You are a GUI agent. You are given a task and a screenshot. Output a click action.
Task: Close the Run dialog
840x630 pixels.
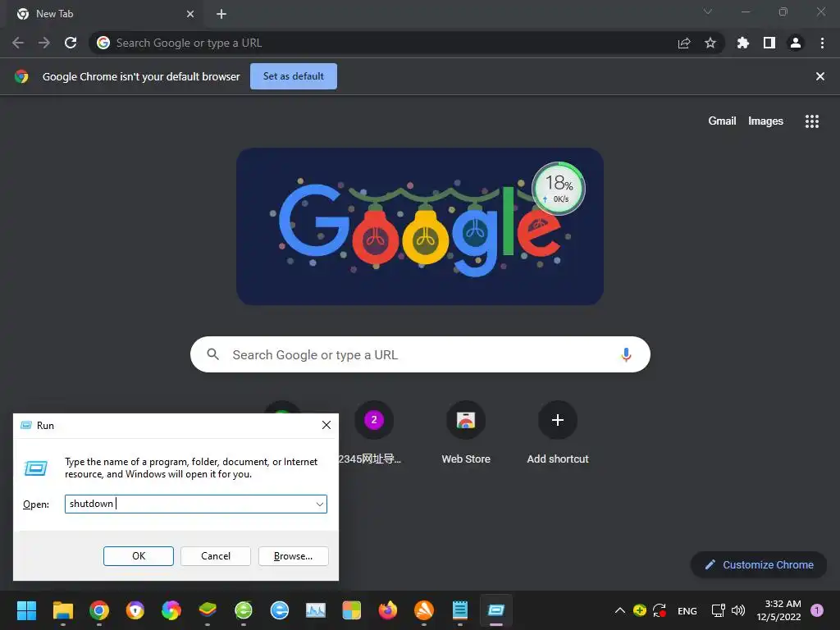point(326,426)
